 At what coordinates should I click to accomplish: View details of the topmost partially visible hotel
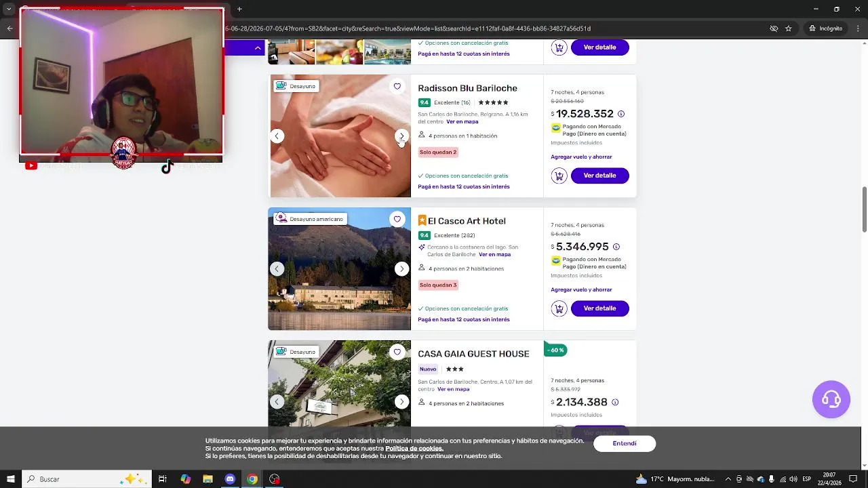coord(600,47)
